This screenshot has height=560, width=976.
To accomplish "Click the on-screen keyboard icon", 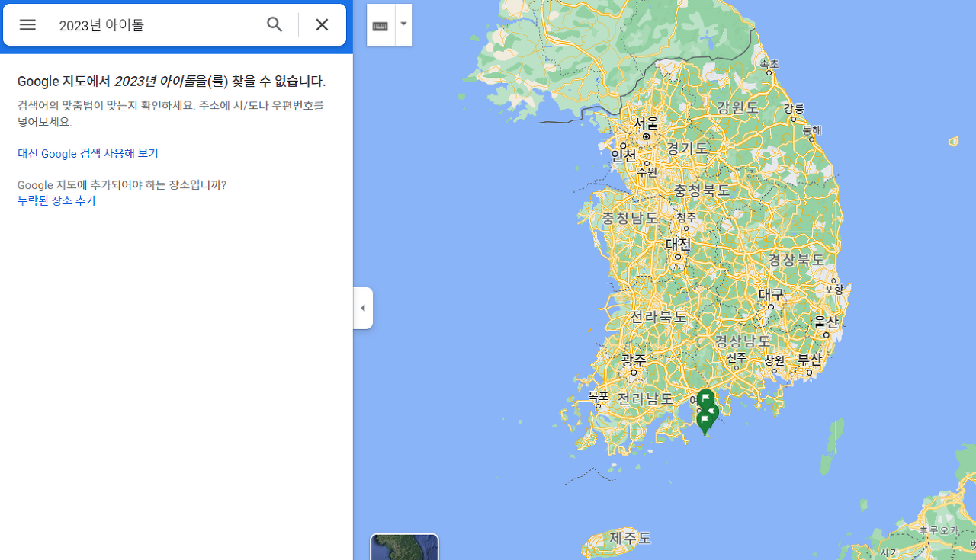I will pyautogui.click(x=378, y=24).
